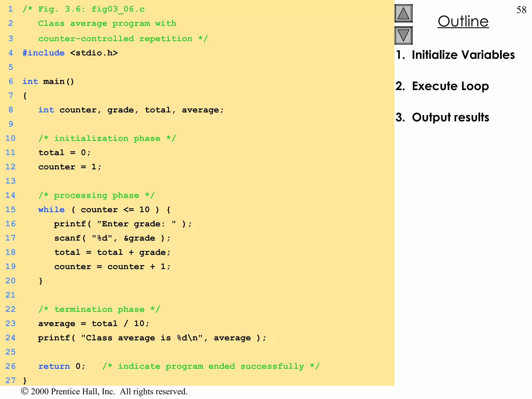This screenshot has height=399, width=532.
Task: Click the '/* processing phase */' comment
Action: [97, 195]
